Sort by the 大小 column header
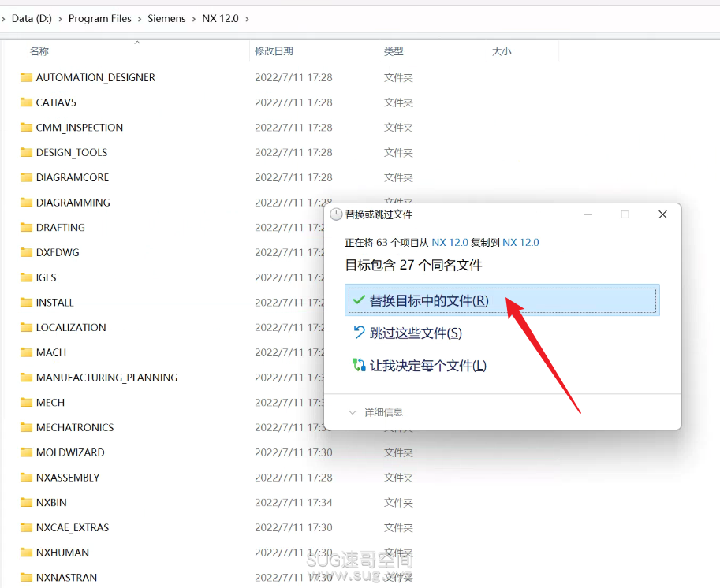The width and height of the screenshot is (720, 588). [502, 51]
